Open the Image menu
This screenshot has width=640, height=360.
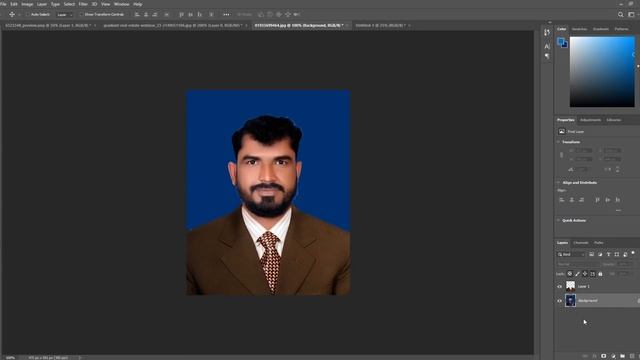coord(27,4)
